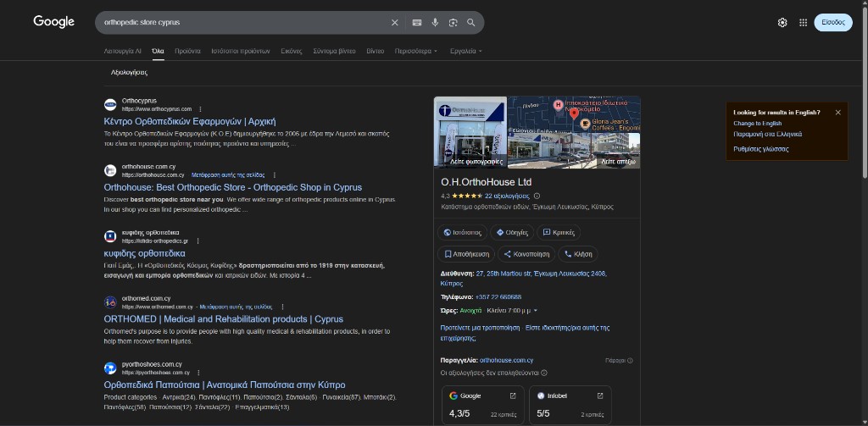Click the Orthocyprus site favicon
The width and height of the screenshot is (868, 426).
click(x=110, y=104)
